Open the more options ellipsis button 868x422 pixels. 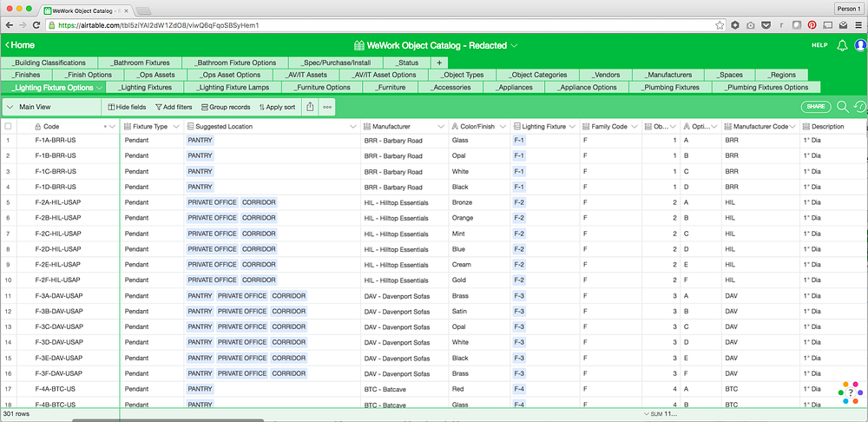coord(327,107)
